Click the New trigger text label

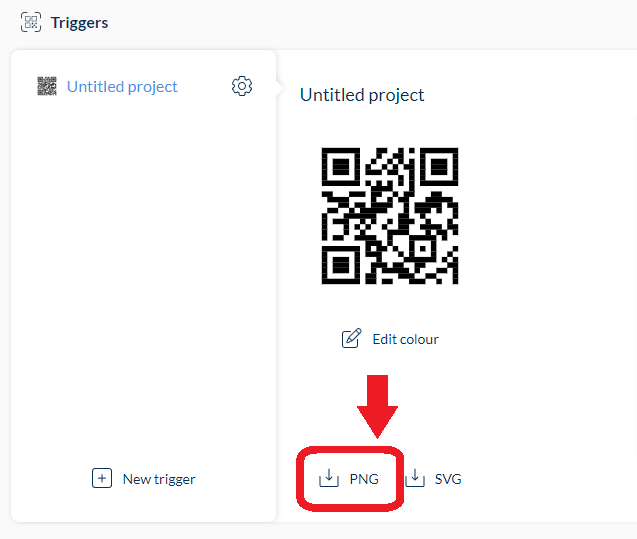pyautogui.click(x=159, y=479)
